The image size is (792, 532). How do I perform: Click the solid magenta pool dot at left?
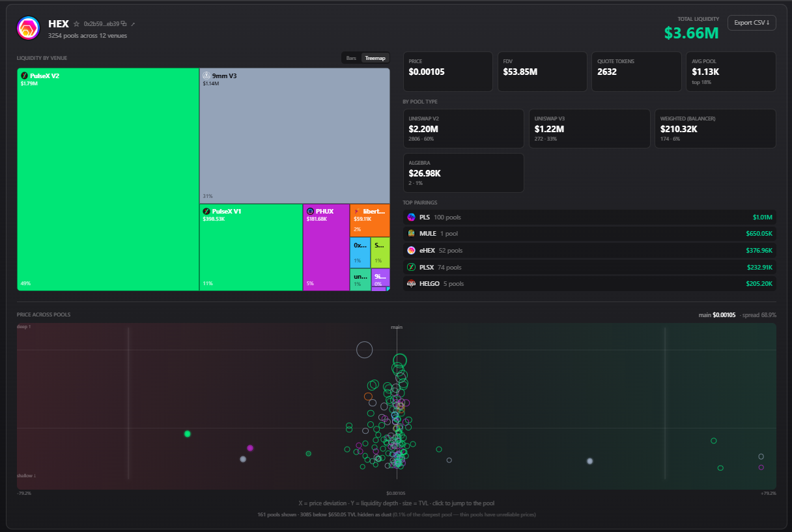point(250,448)
